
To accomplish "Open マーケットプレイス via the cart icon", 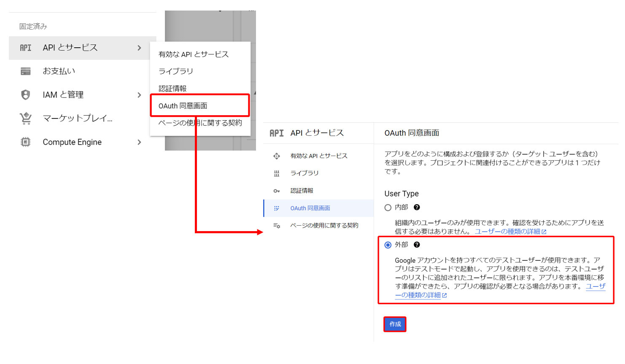I will click(25, 118).
